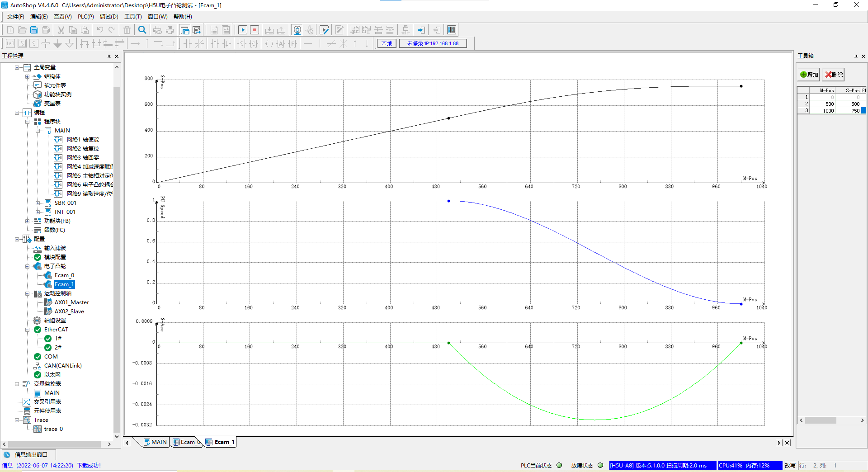The image size is (868, 472).
Task: Collapse the MAIN program node
Action: 38,131
